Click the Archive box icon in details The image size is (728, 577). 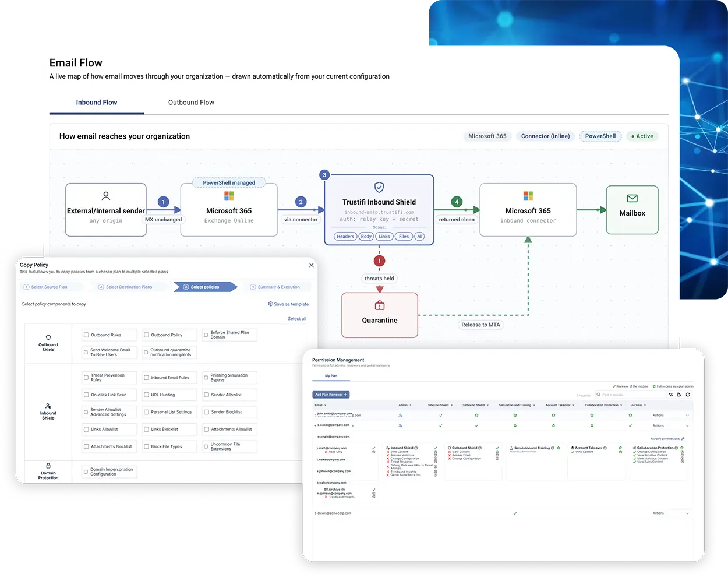click(x=326, y=490)
